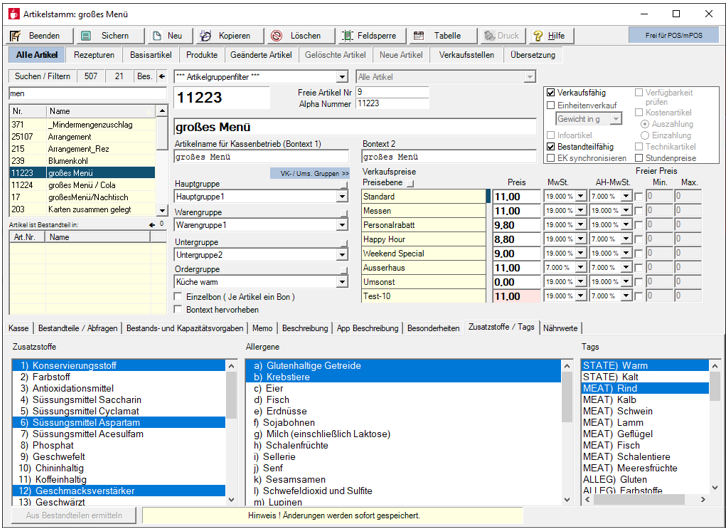Viewport: 727px width, 528px height.
Task: Open AH-MwSt. dropdown for Happy Hour row
Action: pyautogui.click(x=626, y=239)
